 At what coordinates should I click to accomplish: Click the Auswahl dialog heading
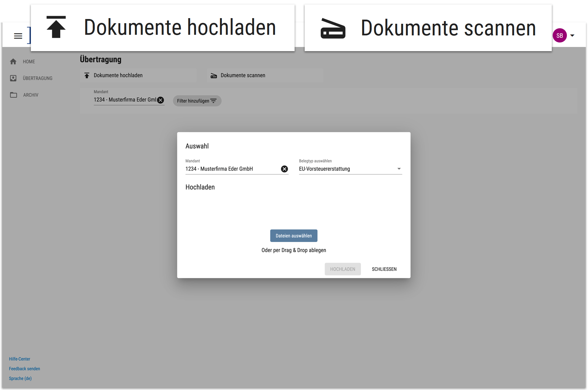[197, 146]
